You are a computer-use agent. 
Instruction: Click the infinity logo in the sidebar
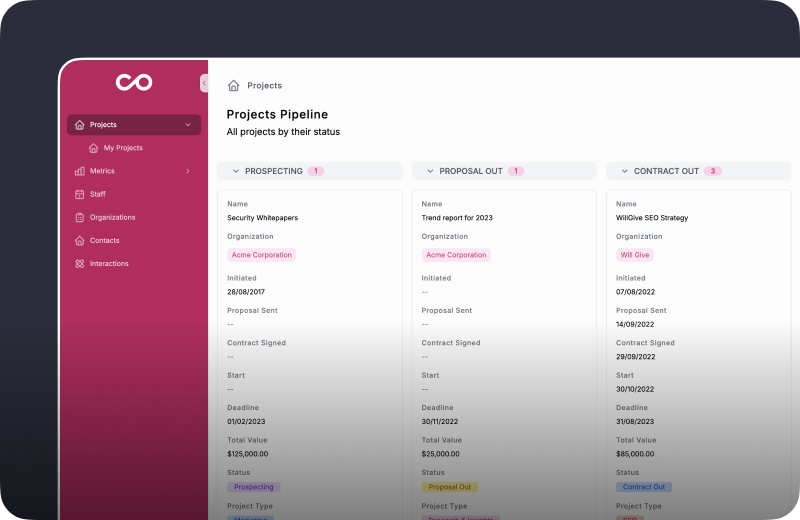(x=134, y=82)
